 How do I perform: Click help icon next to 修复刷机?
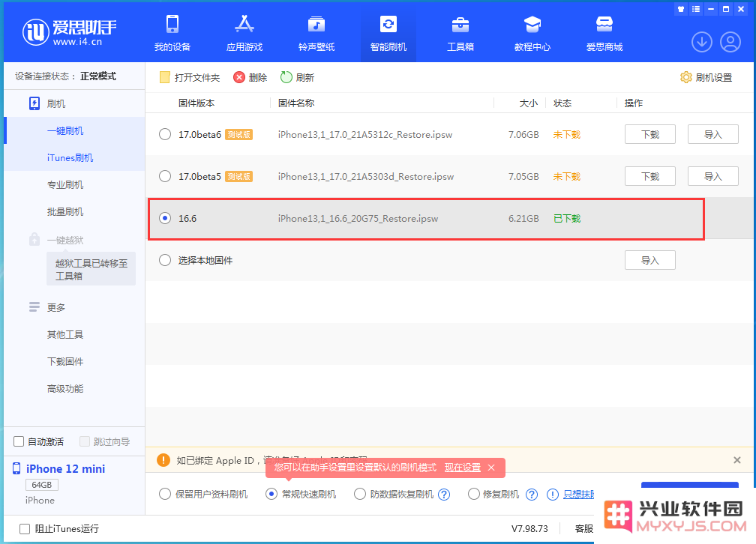[531, 495]
